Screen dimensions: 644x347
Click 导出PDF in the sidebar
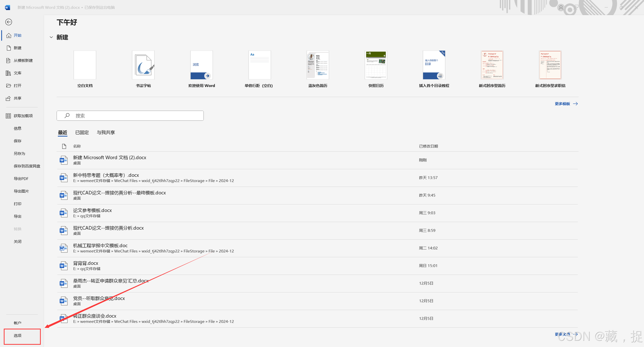coord(21,179)
